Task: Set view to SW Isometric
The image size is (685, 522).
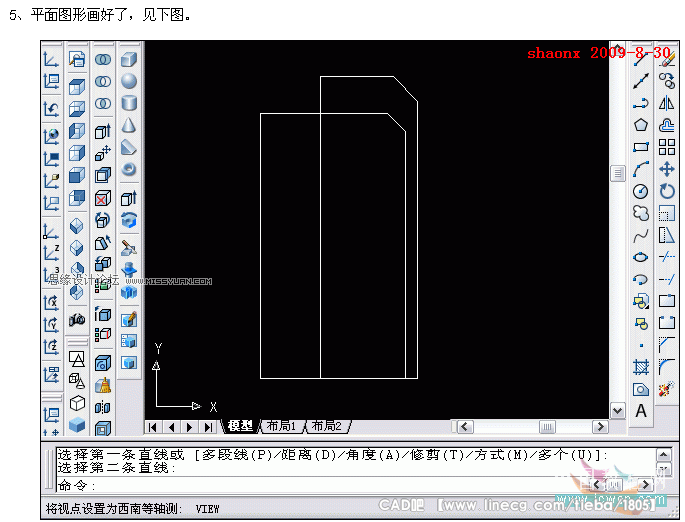Action: pos(77,226)
